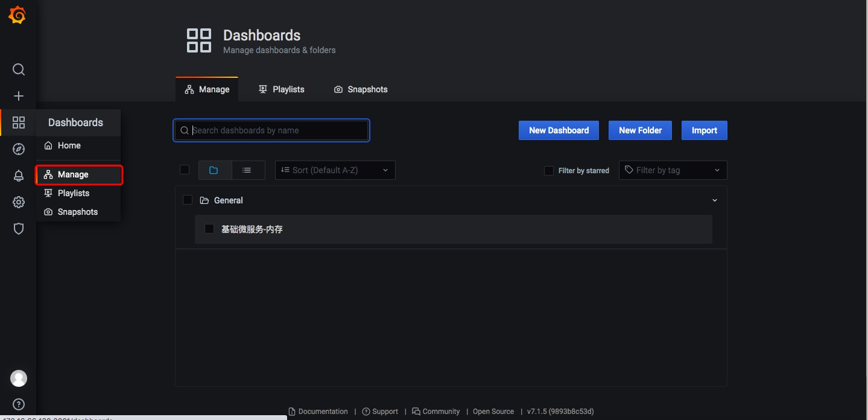Open the Sort (Default A-Z) dropdown
Image resolution: width=868 pixels, height=420 pixels.
click(x=335, y=170)
